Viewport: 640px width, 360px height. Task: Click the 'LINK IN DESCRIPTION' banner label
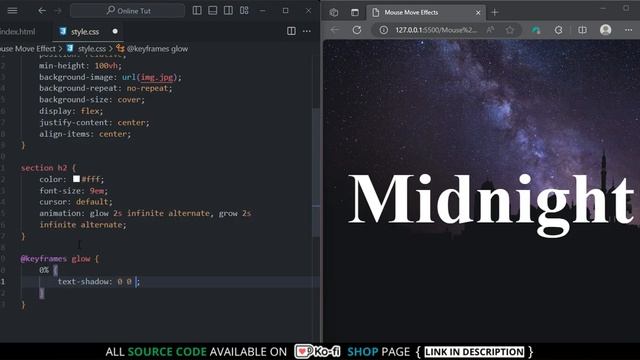[474, 352]
